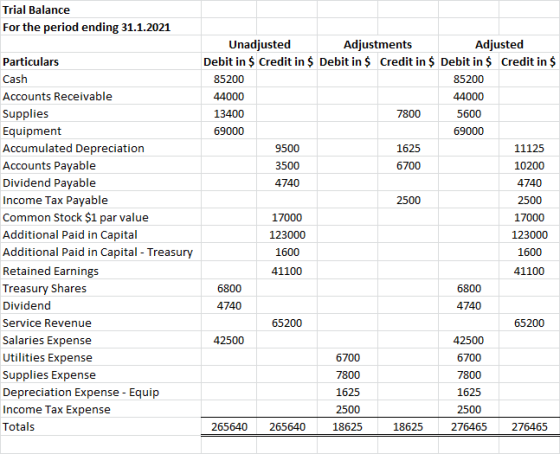Select Accounts Payable adjusted credit 10200
Viewport: 560px width, 454px height.
529,166
